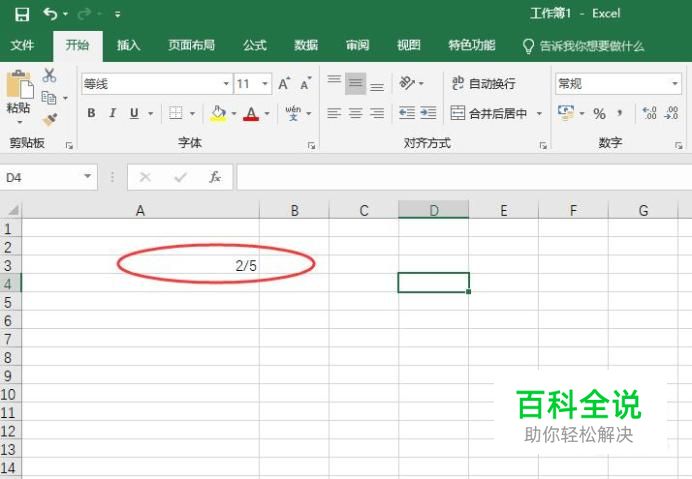The height and width of the screenshot is (479, 692).
Task: Click the Decrease Indent icon
Action: [406, 113]
